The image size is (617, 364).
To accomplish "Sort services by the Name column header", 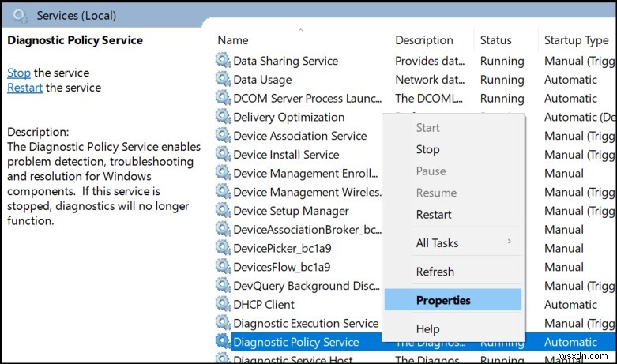I will pyautogui.click(x=233, y=40).
